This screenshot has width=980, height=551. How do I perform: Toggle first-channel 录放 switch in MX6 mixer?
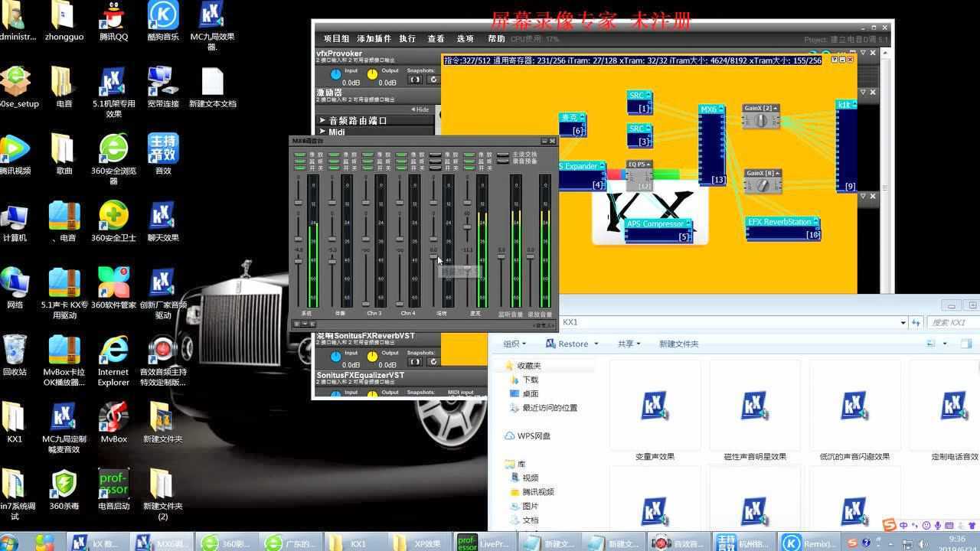(x=300, y=155)
